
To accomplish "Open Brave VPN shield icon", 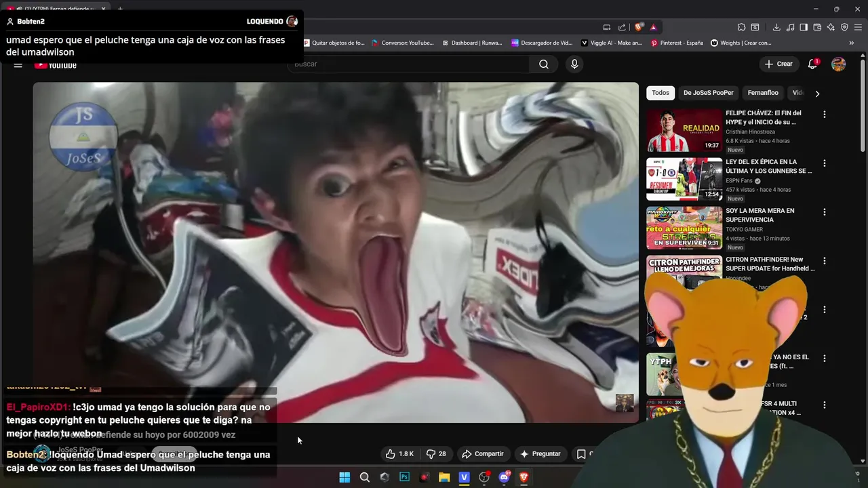I will point(844,27).
